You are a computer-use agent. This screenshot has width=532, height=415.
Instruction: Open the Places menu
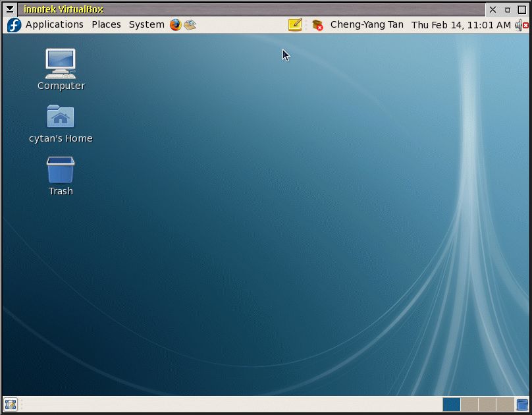106,24
